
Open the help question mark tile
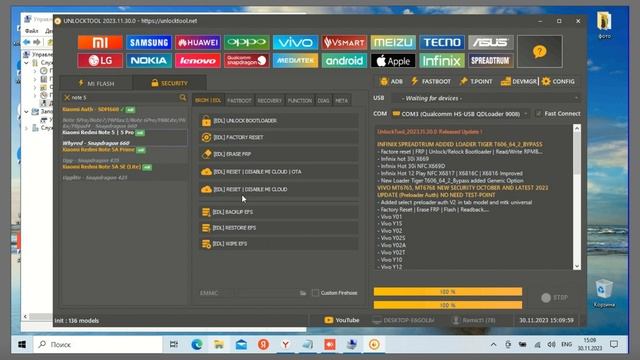(540, 51)
